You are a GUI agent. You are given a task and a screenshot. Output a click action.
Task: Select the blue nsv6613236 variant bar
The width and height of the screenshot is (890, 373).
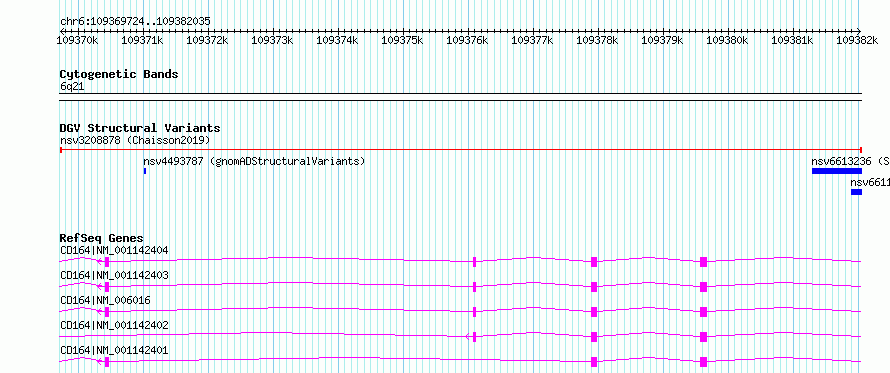837,171
